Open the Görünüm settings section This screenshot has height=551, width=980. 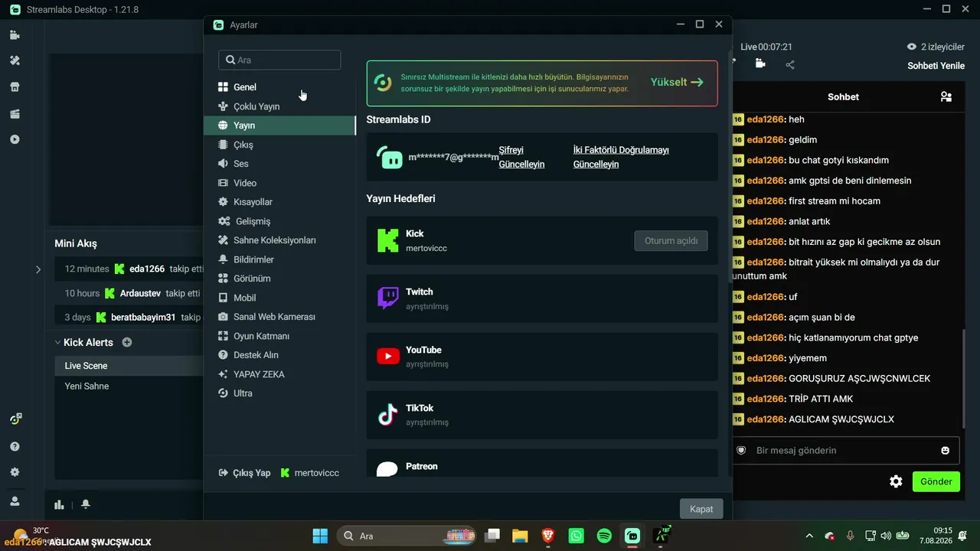pyautogui.click(x=279, y=279)
